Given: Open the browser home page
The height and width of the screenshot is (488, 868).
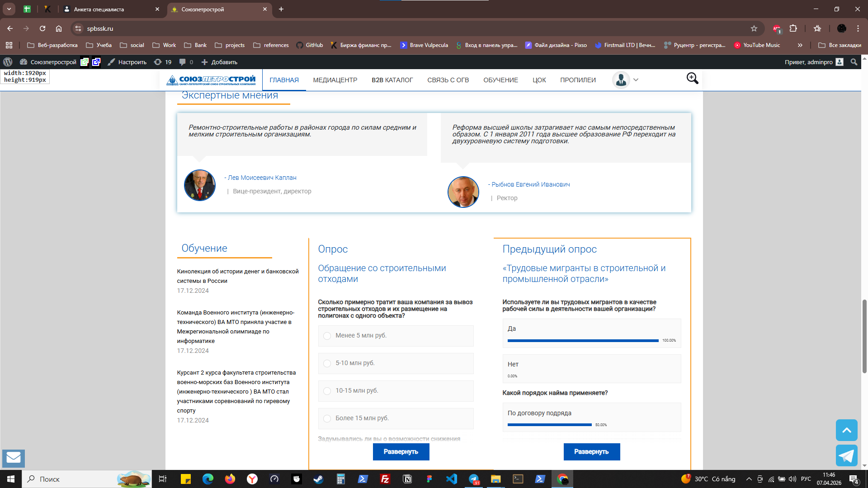Looking at the screenshot, I should tap(59, 28).
